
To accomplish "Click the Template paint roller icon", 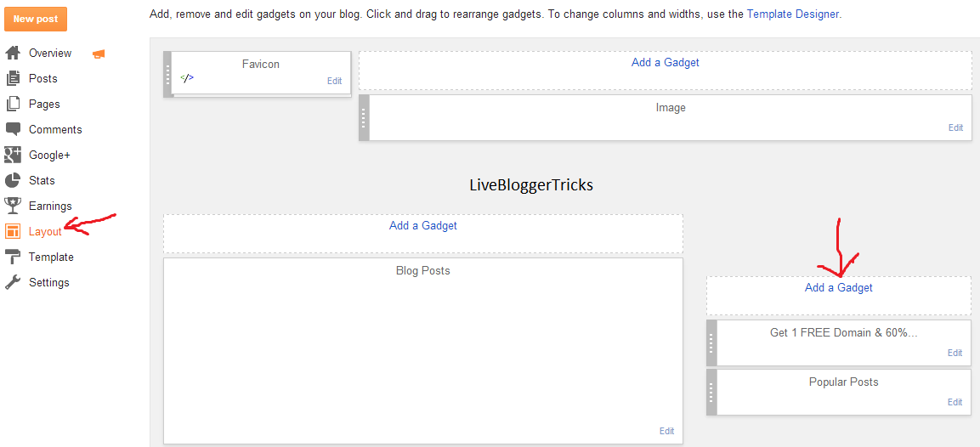I will coord(13,257).
